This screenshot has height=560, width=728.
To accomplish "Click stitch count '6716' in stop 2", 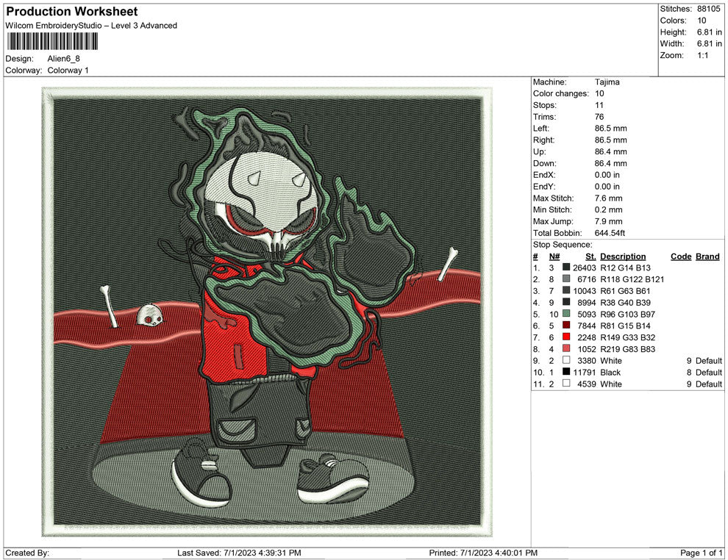I will (586, 279).
